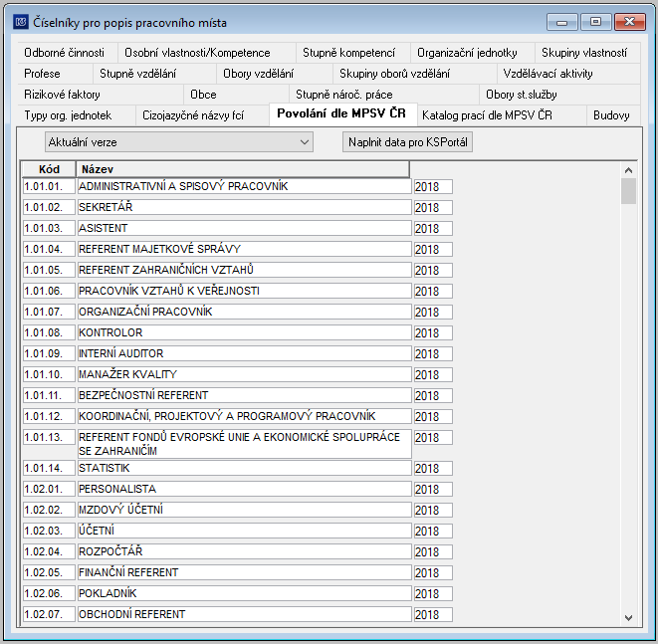This screenshot has height=644, width=658.
Task: Click the code field 1.01.08.
Action: [x=49, y=332]
